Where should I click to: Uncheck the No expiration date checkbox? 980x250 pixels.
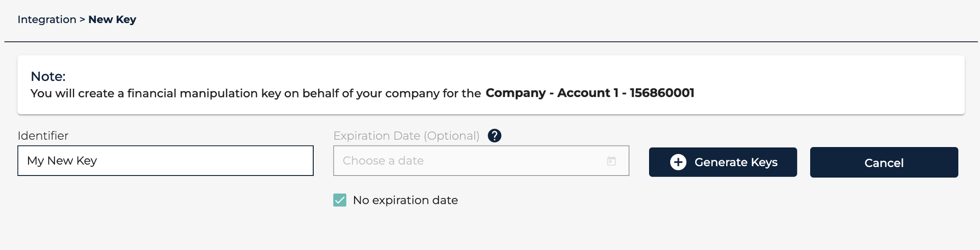[340, 200]
